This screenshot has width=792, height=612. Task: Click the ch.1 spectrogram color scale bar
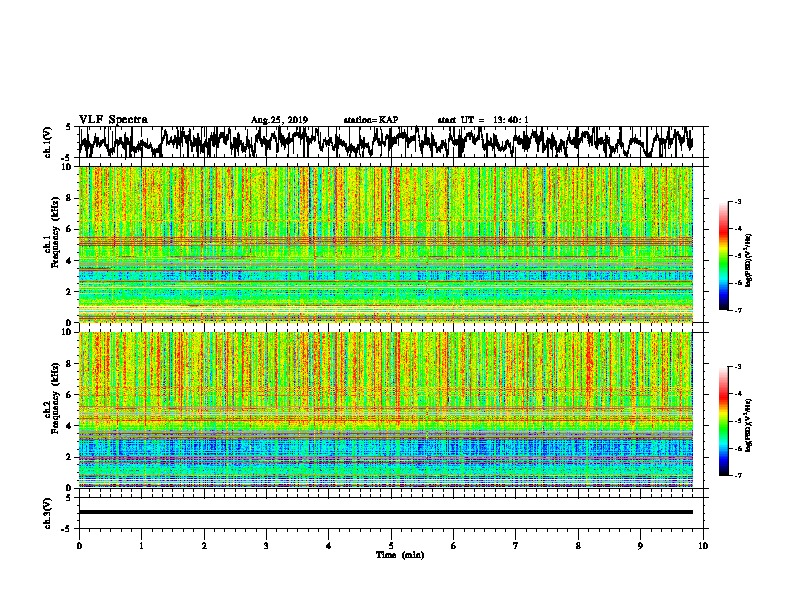[x=724, y=256]
